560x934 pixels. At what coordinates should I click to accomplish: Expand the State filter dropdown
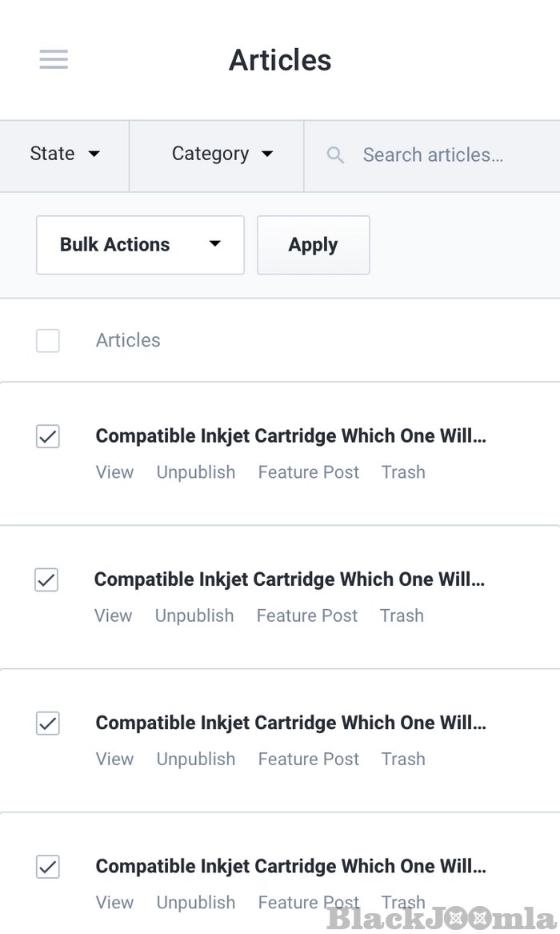(65, 154)
